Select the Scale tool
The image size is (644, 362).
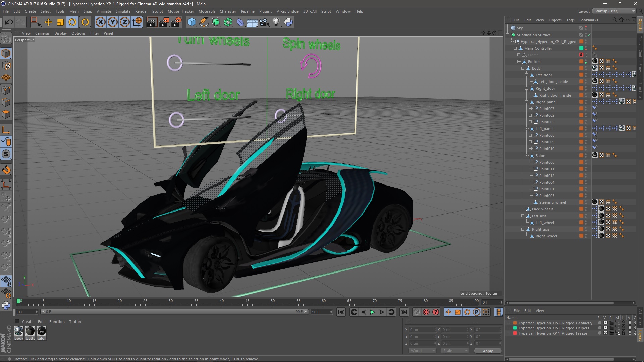(x=60, y=22)
